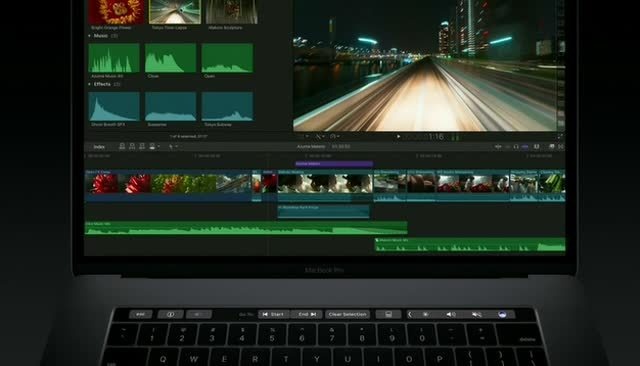640x366 pixels.
Task: Tap the timeline overview icon on Touch Bar
Action: 388,314
